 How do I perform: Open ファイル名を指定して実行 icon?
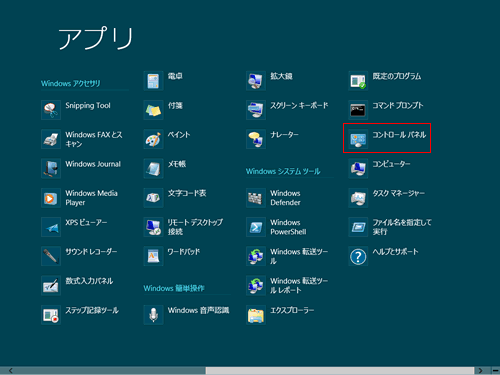pyautogui.click(x=358, y=227)
